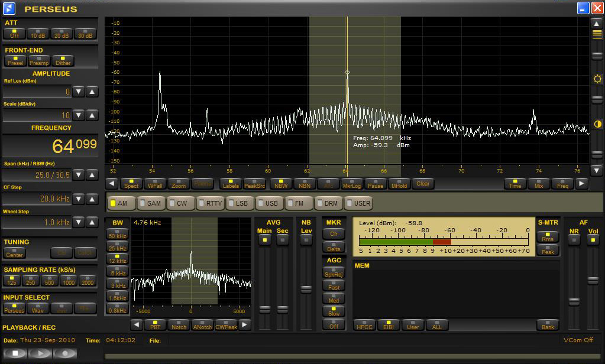Start recording with the record button
Viewport: 605px width, 364px height.
coord(65,353)
